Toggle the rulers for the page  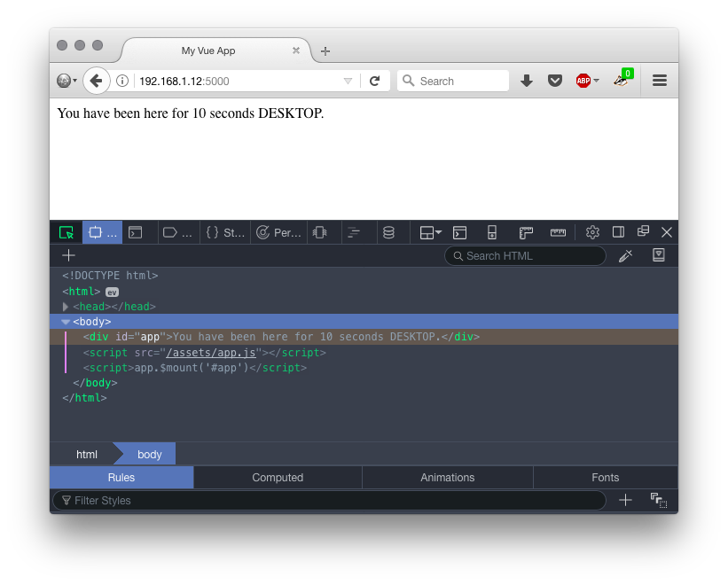coord(526,232)
